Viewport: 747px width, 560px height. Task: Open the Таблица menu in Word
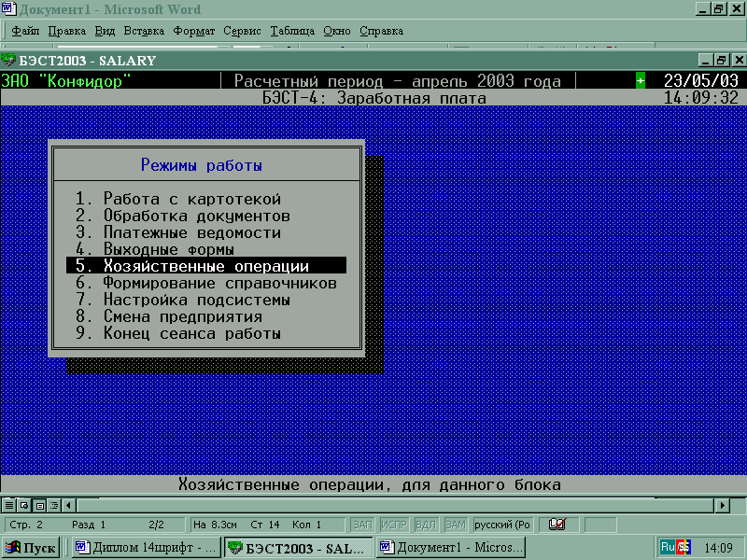click(x=292, y=31)
